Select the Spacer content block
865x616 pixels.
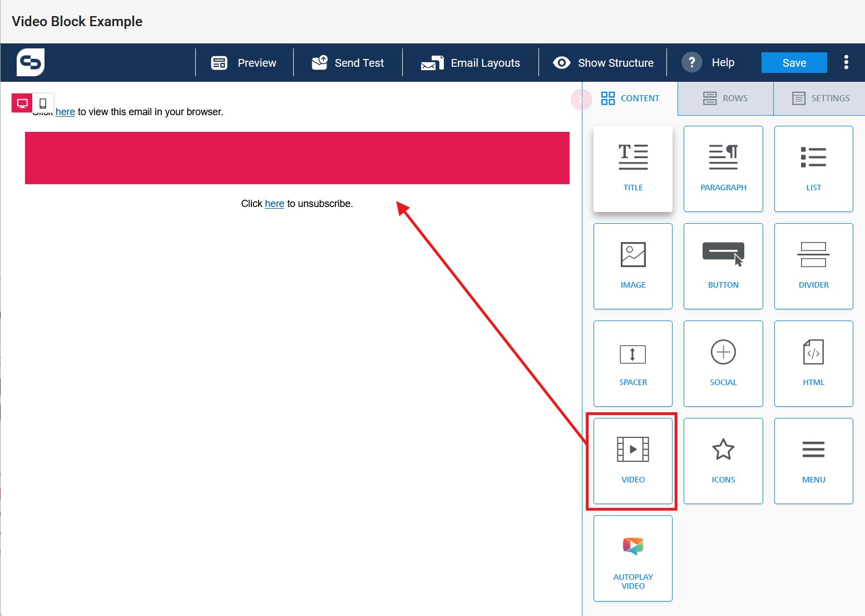pyautogui.click(x=633, y=363)
